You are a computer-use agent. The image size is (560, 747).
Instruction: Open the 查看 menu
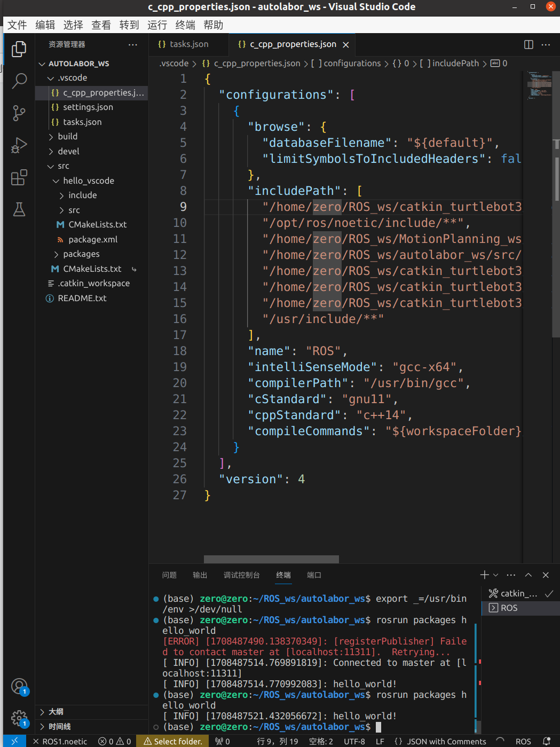(101, 25)
